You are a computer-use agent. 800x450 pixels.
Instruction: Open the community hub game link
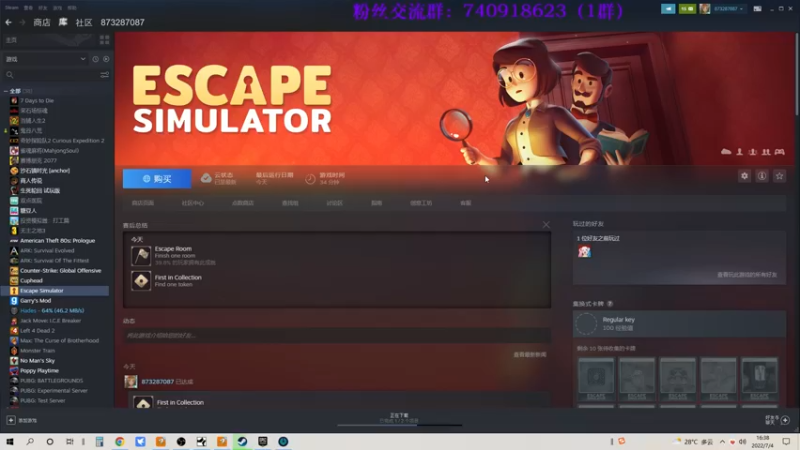(x=193, y=203)
